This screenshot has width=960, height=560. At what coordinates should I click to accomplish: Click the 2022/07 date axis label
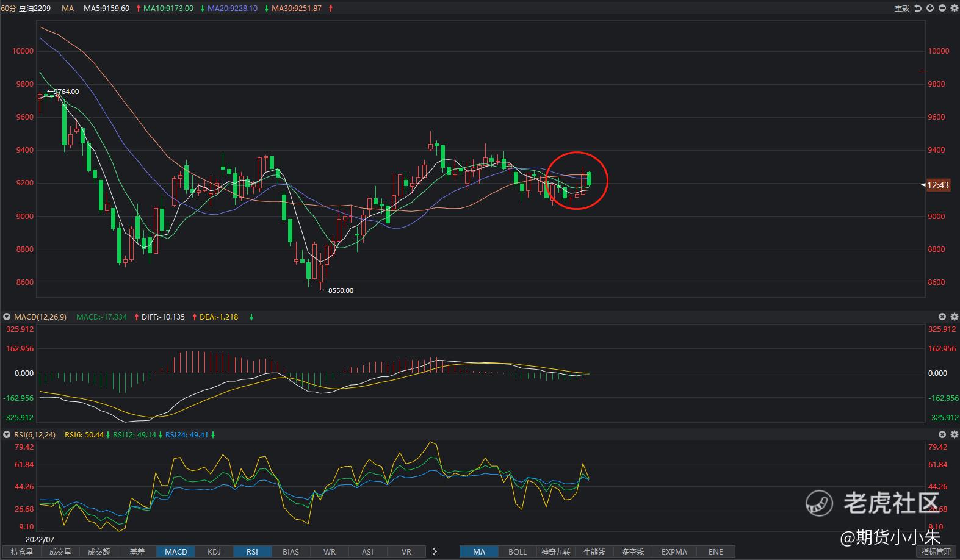click(x=40, y=539)
